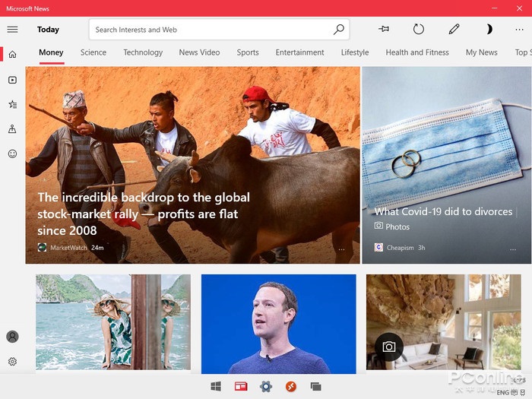This screenshot has width=532, height=399.
Task: Click the Cheapism source label
Action: 400,248
